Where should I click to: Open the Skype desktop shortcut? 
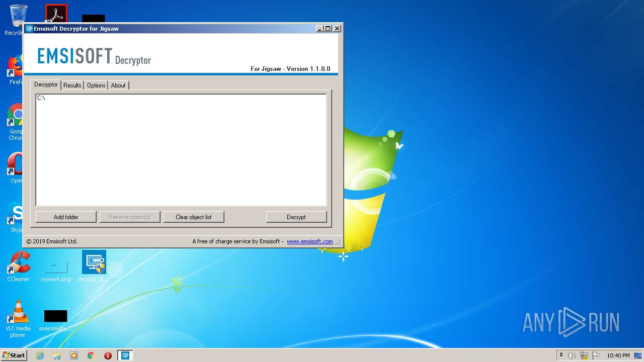pyautogui.click(x=16, y=217)
